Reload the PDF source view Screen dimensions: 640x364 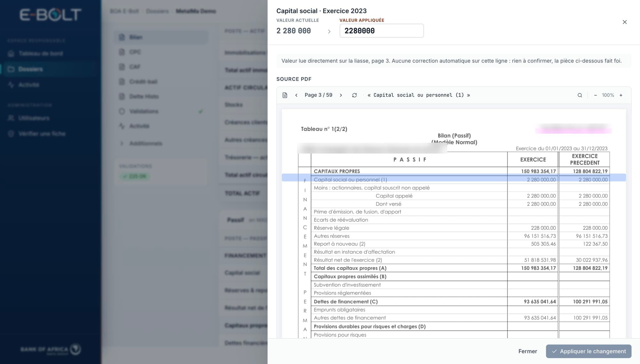pyautogui.click(x=354, y=95)
